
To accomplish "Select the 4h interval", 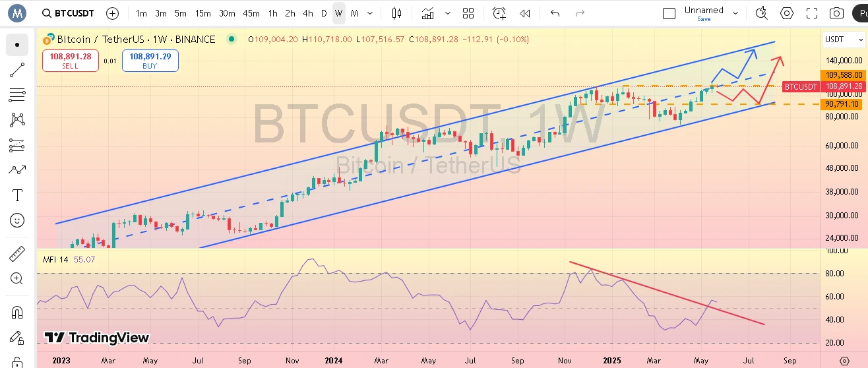I will 308,13.
